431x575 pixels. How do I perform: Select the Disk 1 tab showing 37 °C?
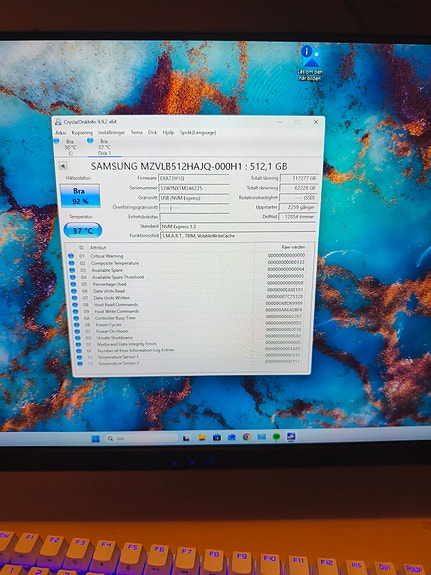click(x=104, y=147)
